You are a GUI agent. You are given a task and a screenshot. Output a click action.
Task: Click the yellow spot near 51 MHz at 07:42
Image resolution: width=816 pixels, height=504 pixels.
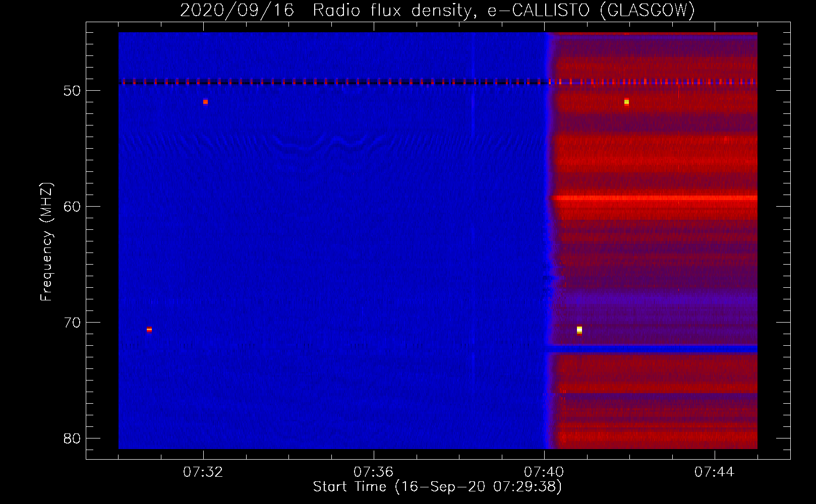point(626,102)
